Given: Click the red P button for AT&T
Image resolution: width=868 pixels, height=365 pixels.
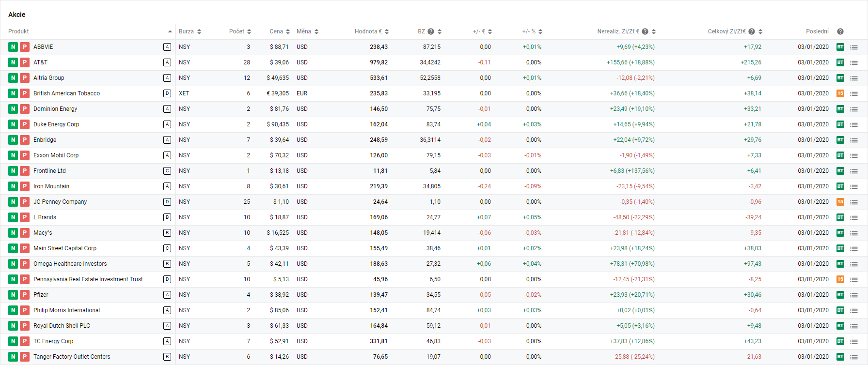Looking at the screenshot, I should (x=25, y=62).
